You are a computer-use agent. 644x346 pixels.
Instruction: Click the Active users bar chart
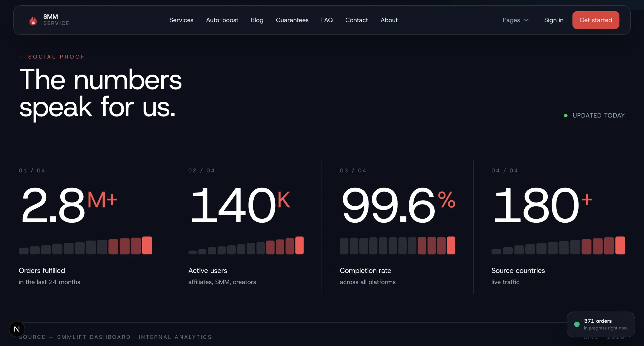(246, 246)
